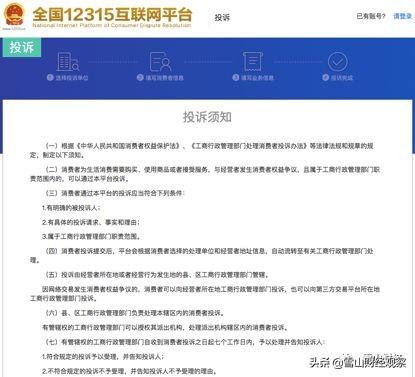
Task: Click paragraph (七) about 七个工作日内
Action: tap(185, 342)
